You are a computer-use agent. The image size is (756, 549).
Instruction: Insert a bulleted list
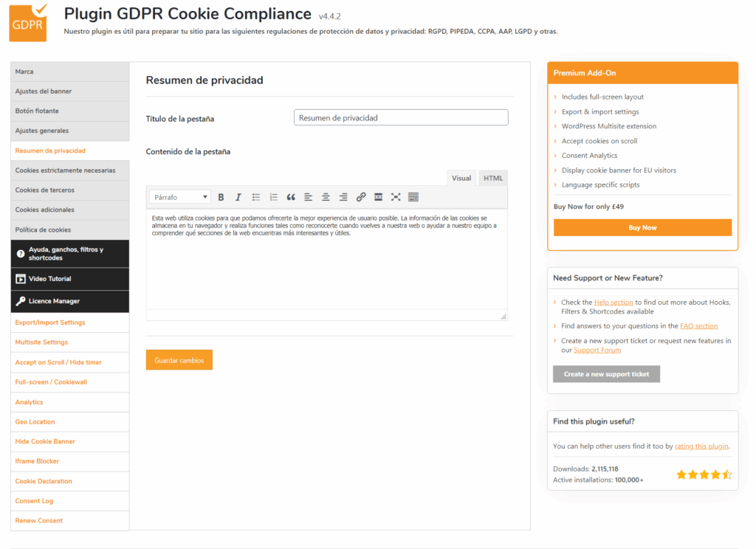click(x=255, y=197)
